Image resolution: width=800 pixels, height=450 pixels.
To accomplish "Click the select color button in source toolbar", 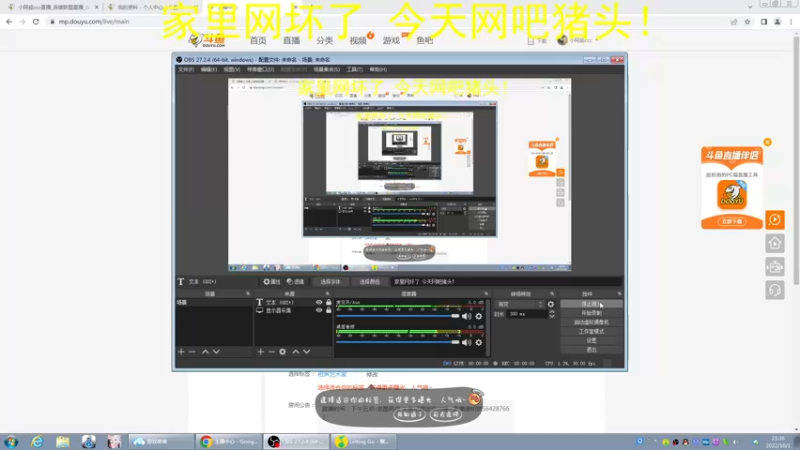I will coord(369,282).
